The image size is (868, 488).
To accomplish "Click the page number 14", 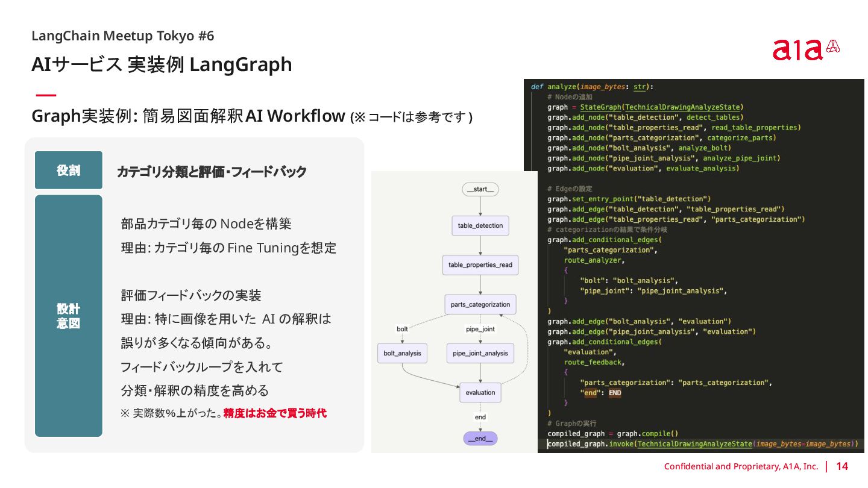I will [x=841, y=466].
